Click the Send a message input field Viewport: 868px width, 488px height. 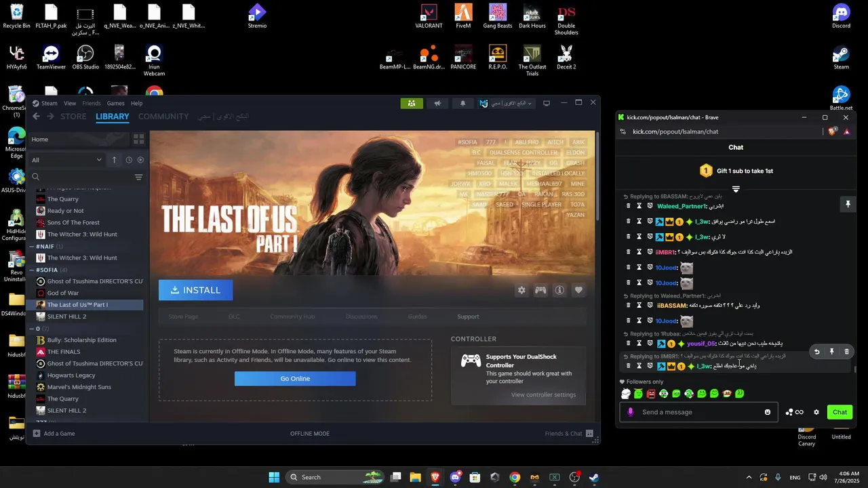(x=698, y=412)
